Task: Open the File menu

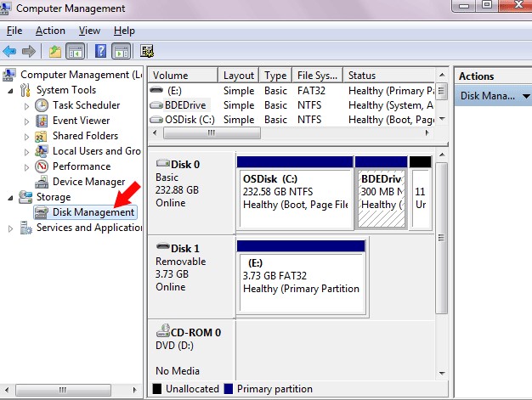Action: (14, 31)
